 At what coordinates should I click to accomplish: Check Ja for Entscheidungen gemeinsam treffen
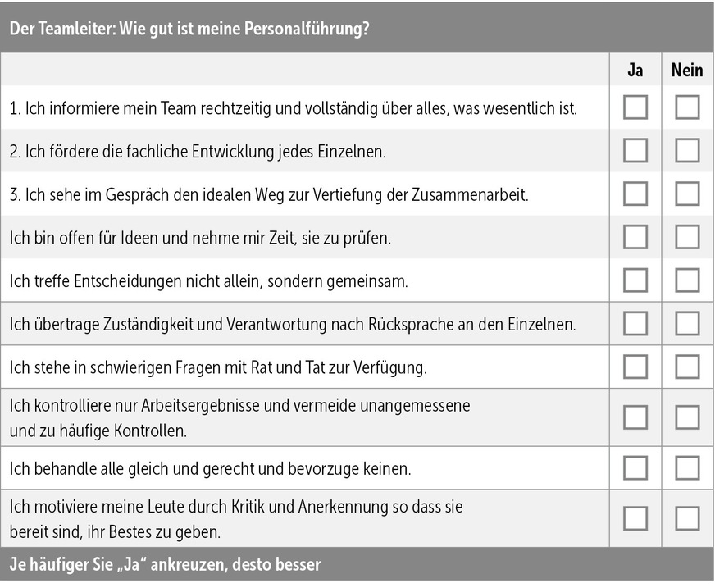635,280
